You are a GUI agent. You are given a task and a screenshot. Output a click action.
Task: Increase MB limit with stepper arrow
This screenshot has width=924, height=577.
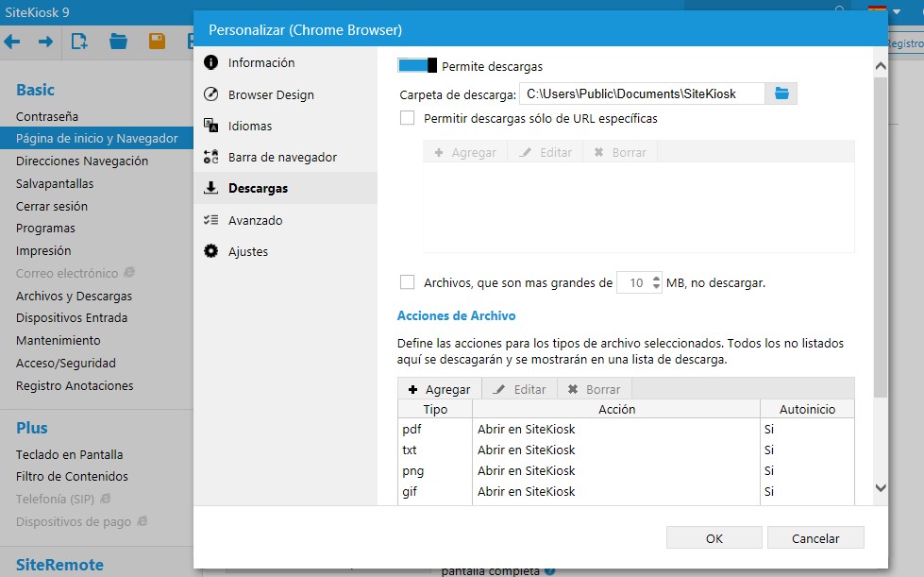pyautogui.click(x=656, y=279)
